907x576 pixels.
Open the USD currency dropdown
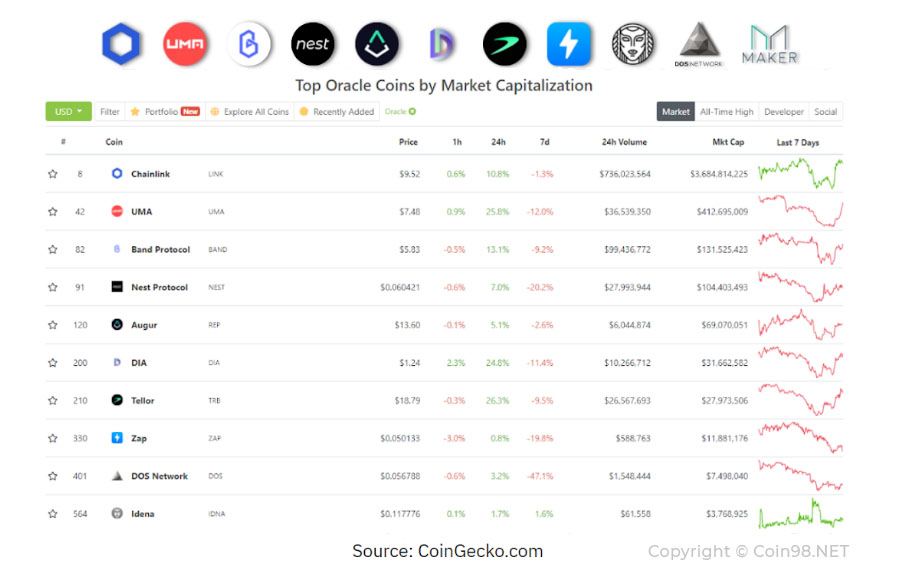(68, 112)
